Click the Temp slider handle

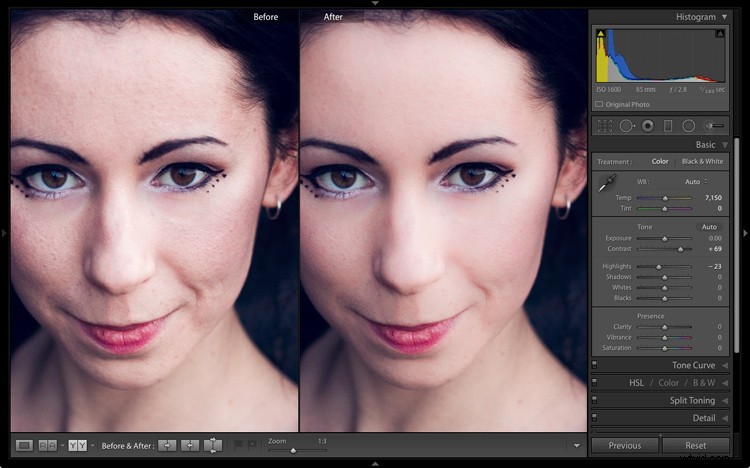[665, 198]
